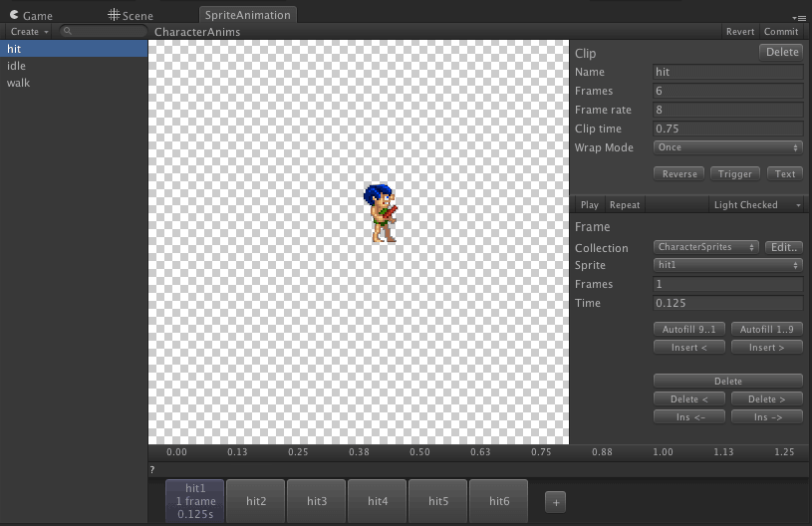The width and height of the screenshot is (812, 526).
Task: Toggle Repeat playback
Action: [625, 205]
